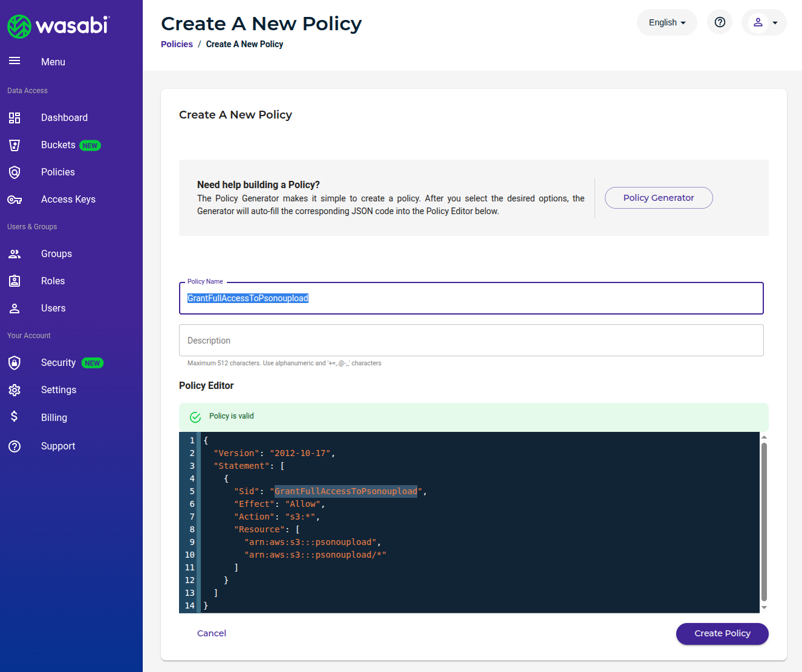
Task: Open Groups under Users & Groups
Action: pyautogui.click(x=15, y=253)
